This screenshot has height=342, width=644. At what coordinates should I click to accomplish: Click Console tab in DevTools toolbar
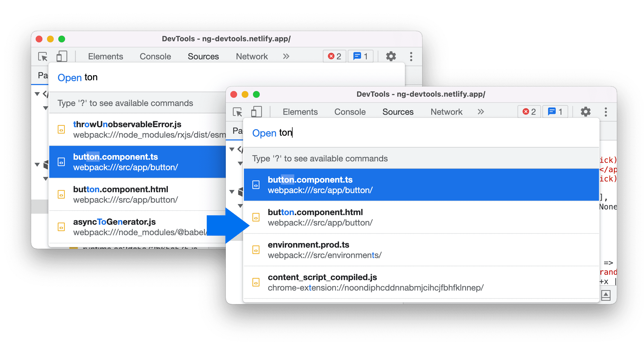tap(350, 111)
